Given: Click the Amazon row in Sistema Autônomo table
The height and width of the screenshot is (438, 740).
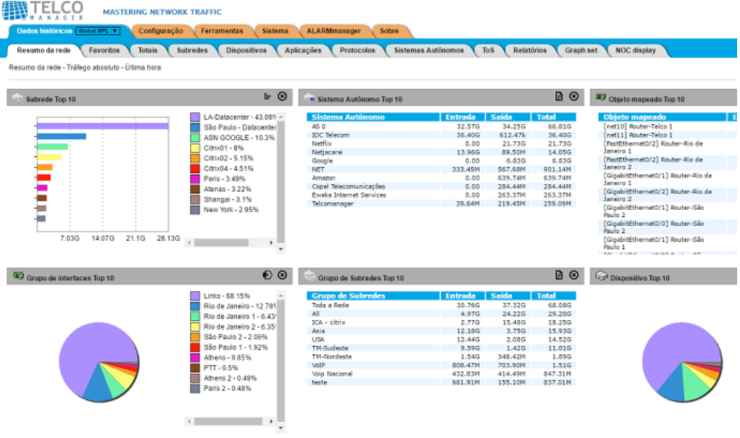Looking at the screenshot, I should tap(441, 178).
